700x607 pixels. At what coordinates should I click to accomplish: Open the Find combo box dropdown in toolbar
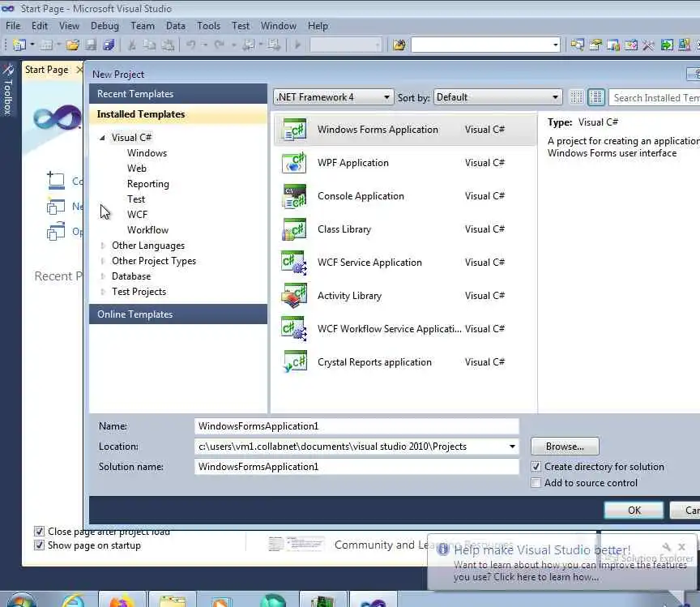[x=555, y=45]
